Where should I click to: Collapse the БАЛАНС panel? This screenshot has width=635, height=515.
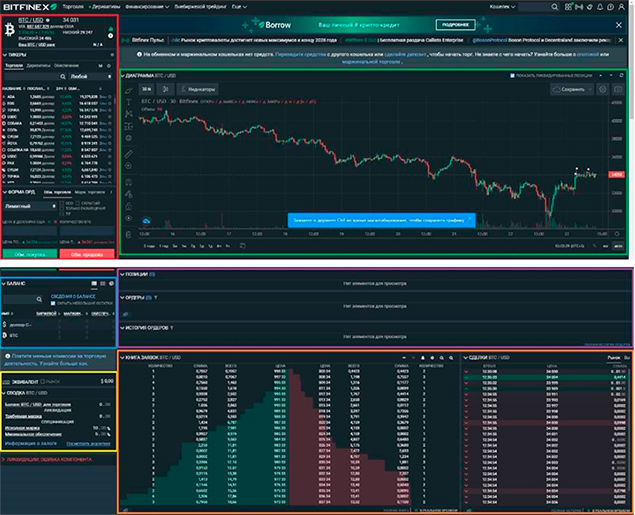(4, 284)
